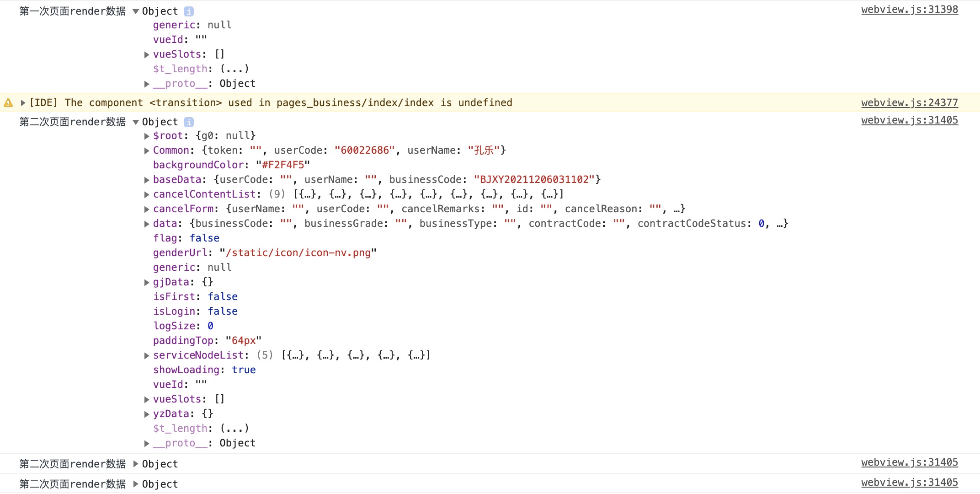Expand the cancelForm object
This screenshot has width=980, height=494.
pos(147,209)
